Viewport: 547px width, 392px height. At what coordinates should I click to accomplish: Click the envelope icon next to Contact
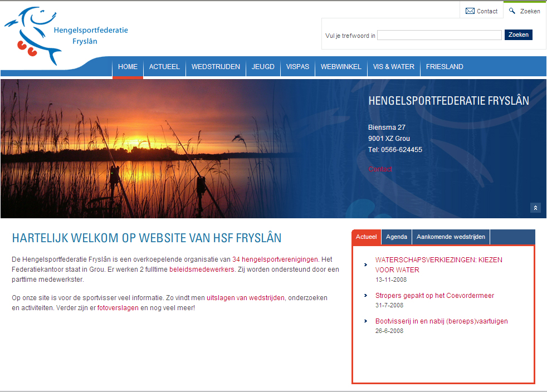470,11
